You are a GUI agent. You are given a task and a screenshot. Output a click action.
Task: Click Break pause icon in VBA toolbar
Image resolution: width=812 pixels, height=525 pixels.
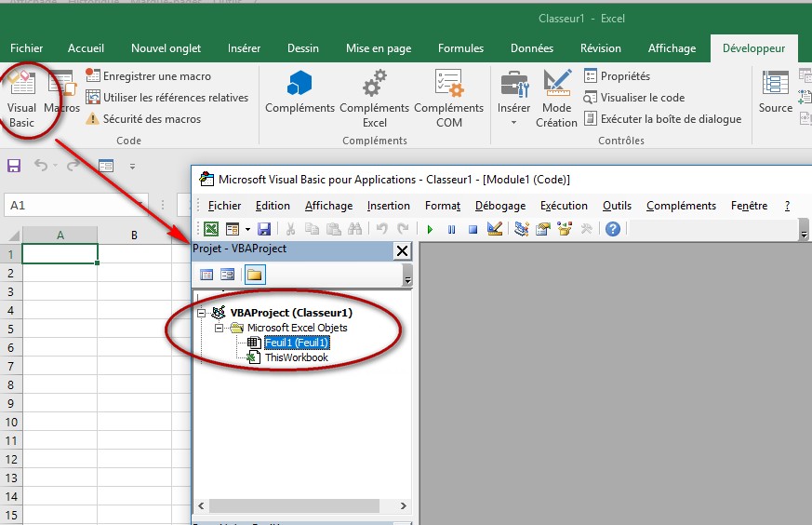451,229
